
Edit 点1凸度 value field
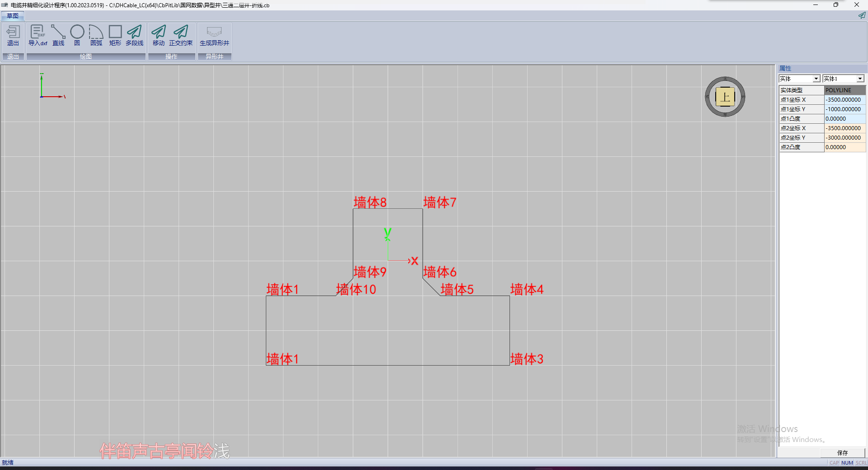[x=845, y=119]
